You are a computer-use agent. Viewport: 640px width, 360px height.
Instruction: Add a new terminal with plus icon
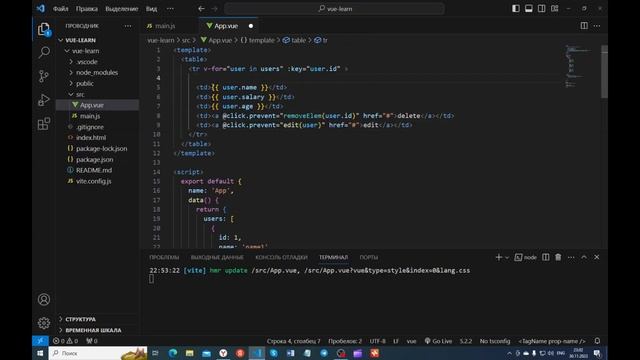coord(498,257)
